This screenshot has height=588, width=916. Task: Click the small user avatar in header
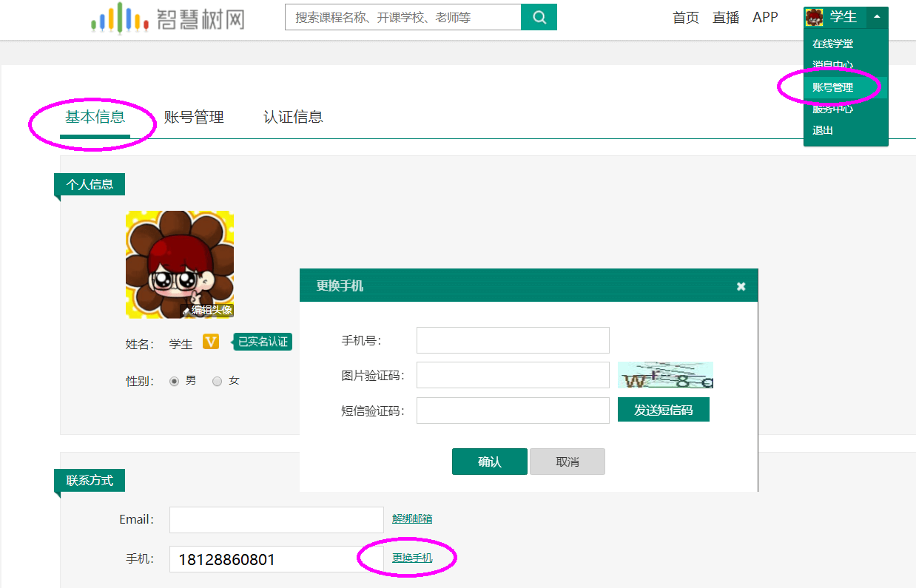[x=815, y=17]
